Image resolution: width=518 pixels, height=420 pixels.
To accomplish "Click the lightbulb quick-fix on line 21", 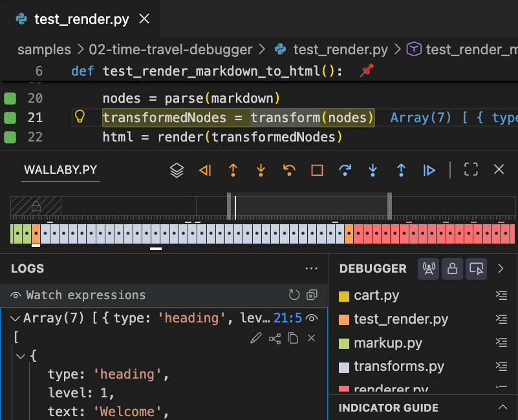I will [80, 117].
